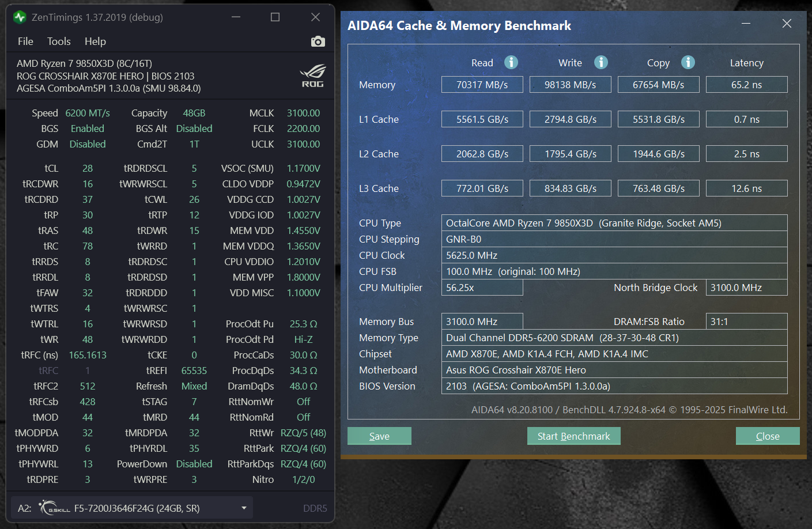This screenshot has height=529, width=812.
Task: Show info for the Copy column
Action: pos(688,62)
